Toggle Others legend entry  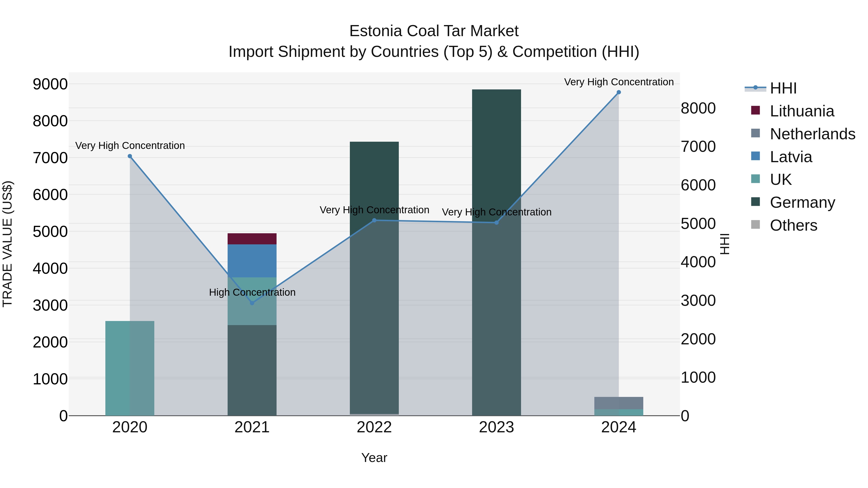coord(784,225)
